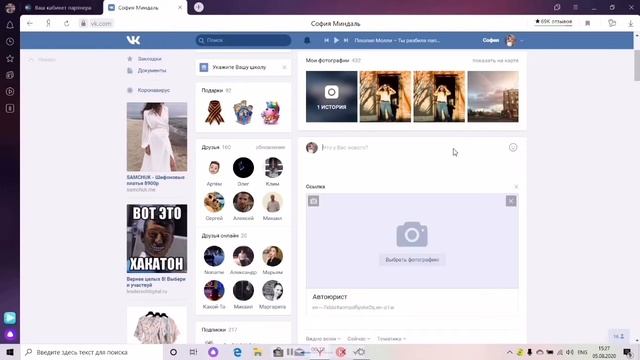Viewport: 640px width, 360px height.
Task: Click the page vertical scrollbar thumb
Action: pyautogui.click(x=637, y=65)
